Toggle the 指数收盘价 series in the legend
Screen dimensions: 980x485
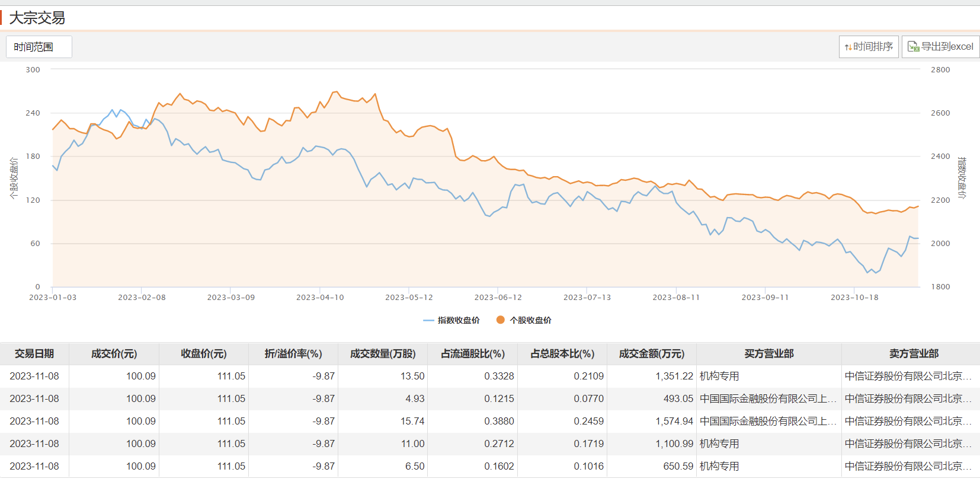(451, 320)
